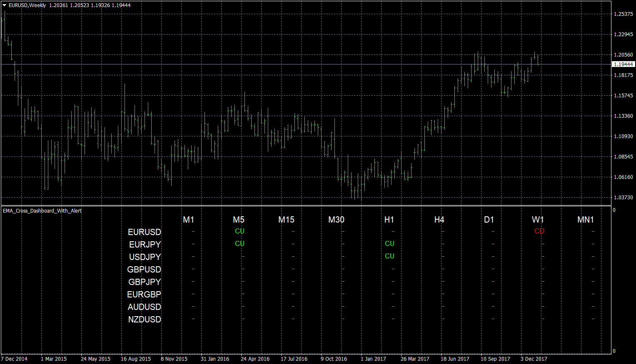The height and width of the screenshot is (364, 636).
Task: Click the red CD signal for EURUSD W1
Action: pos(539,231)
